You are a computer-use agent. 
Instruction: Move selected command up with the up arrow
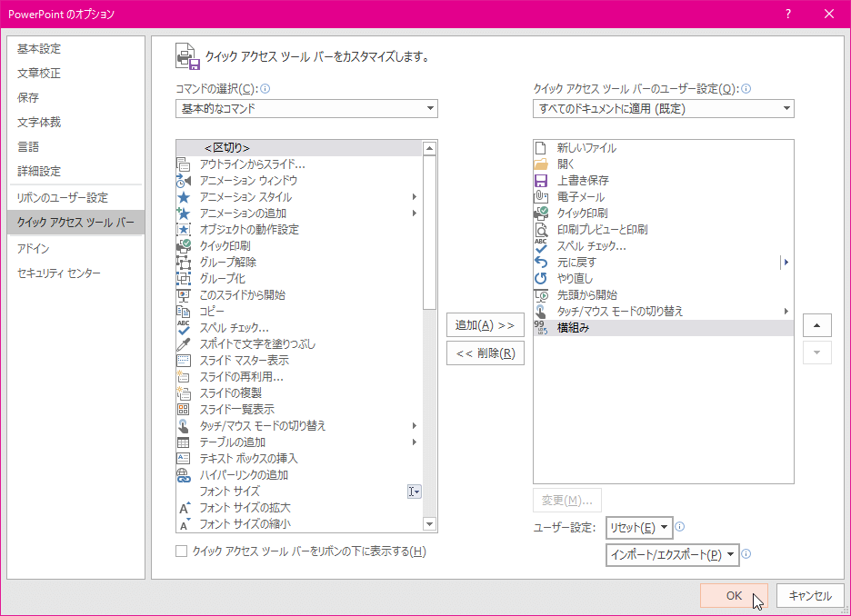[816, 325]
